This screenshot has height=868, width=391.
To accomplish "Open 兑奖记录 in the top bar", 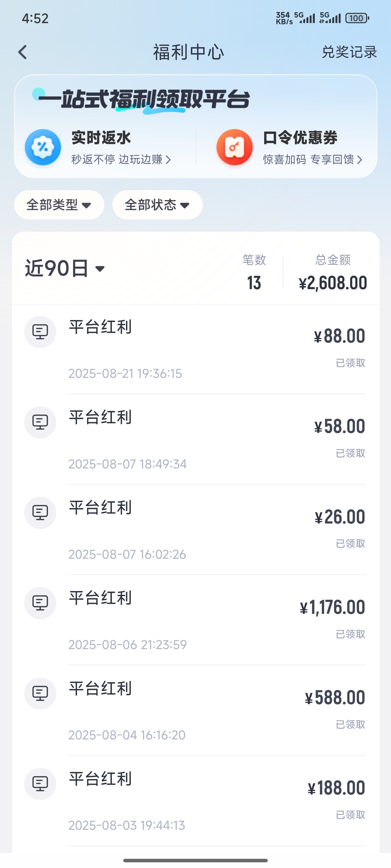I will pos(349,52).
